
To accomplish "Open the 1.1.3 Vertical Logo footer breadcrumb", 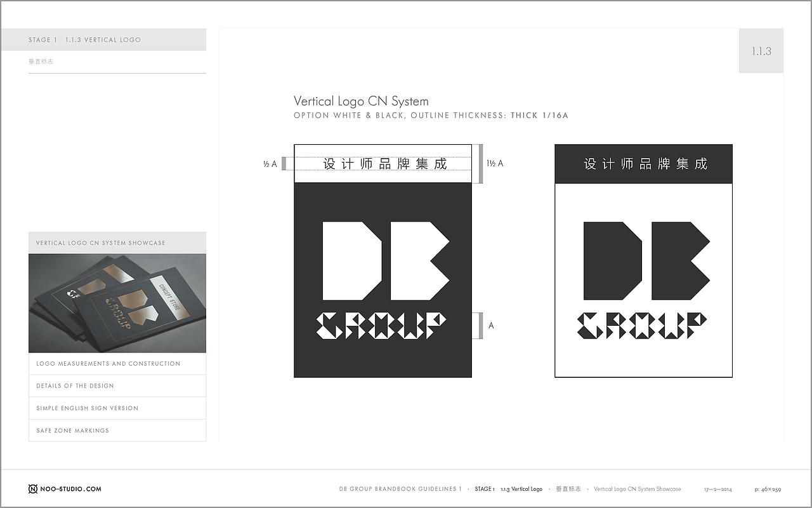I will click(x=520, y=489).
